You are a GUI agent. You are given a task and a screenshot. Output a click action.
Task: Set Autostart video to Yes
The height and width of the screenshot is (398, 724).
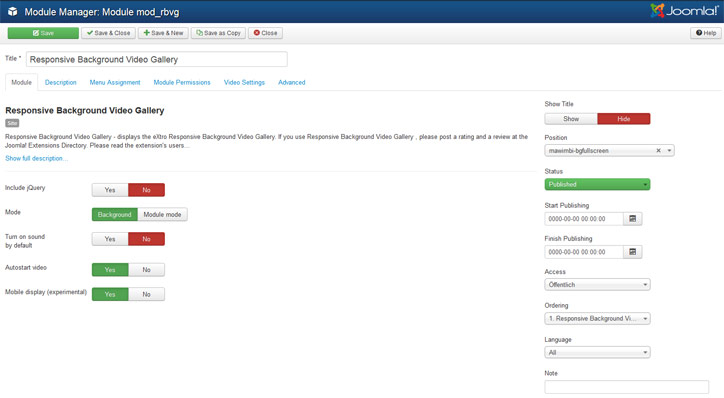coord(110,270)
